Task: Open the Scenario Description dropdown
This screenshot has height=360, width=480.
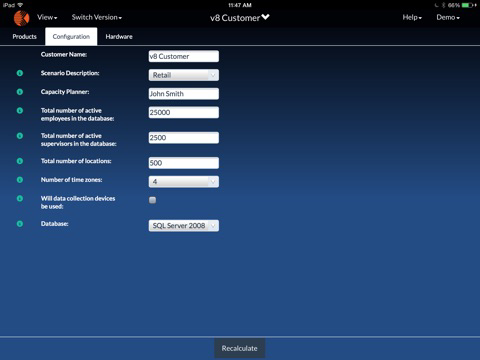Action: 184,75
